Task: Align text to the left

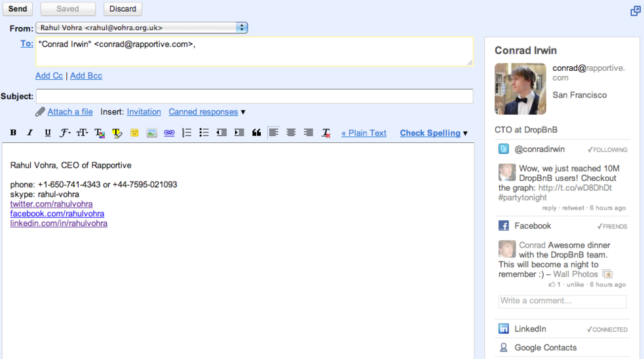Action: pyautogui.click(x=274, y=133)
